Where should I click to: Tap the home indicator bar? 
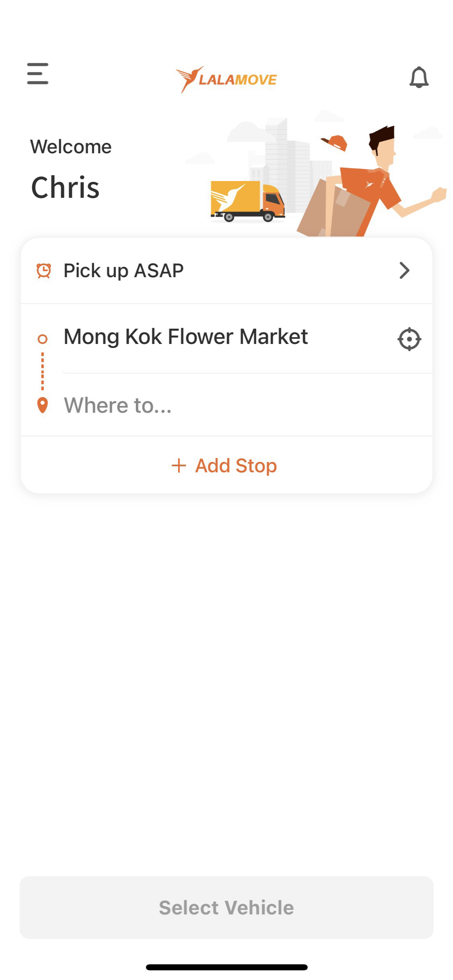[226, 967]
